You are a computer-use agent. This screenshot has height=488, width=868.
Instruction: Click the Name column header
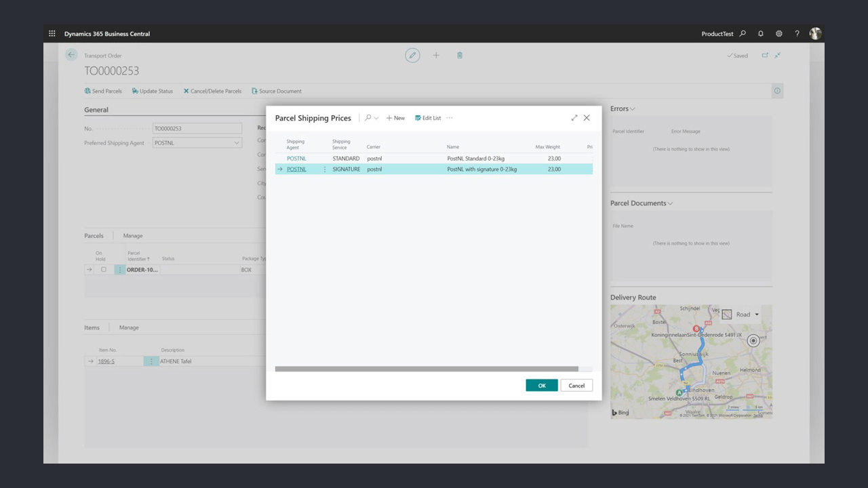[453, 147]
